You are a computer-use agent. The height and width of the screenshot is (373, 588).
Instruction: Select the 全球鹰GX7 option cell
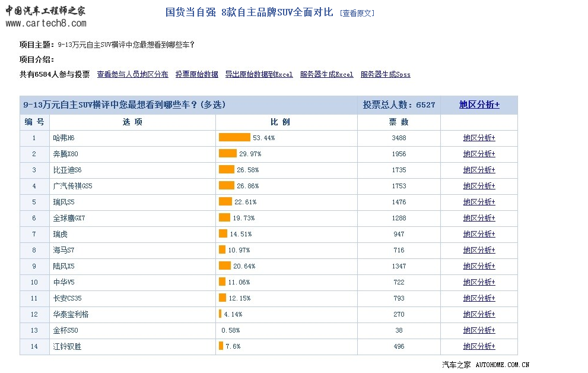pos(132,218)
